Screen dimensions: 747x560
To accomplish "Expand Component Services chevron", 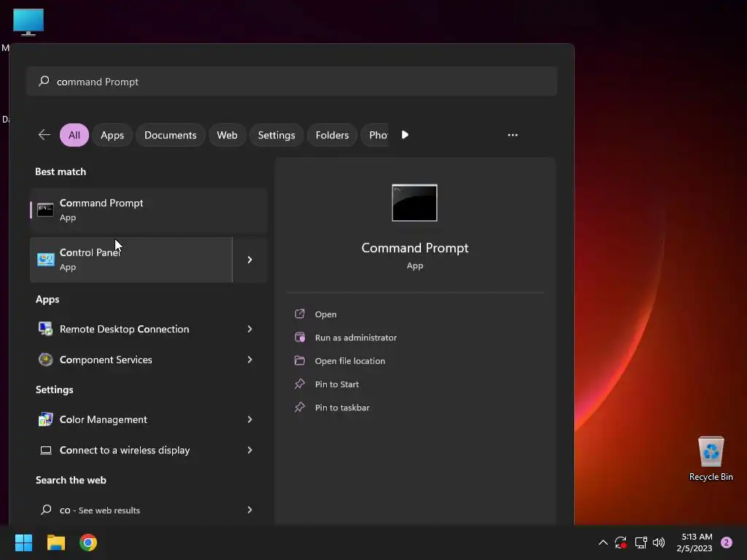I will (x=249, y=359).
